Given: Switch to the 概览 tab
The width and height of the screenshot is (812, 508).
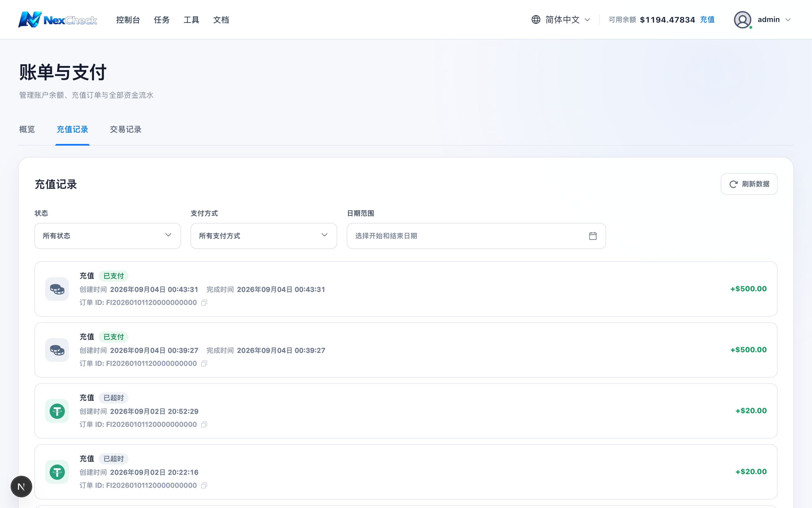Looking at the screenshot, I should pos(27,129).
